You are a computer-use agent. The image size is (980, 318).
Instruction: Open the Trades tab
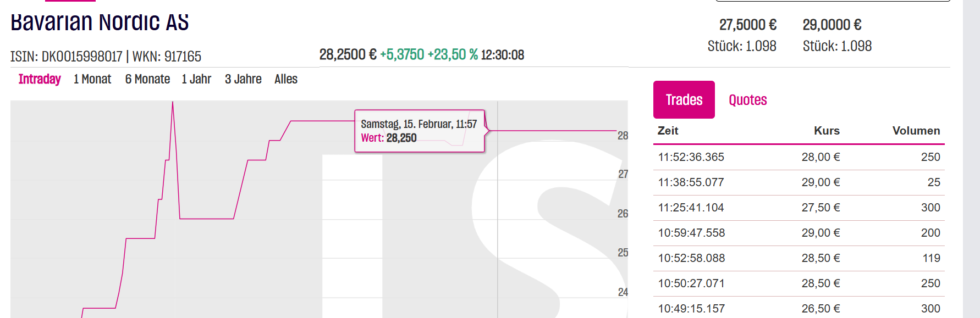coord(684,99)
